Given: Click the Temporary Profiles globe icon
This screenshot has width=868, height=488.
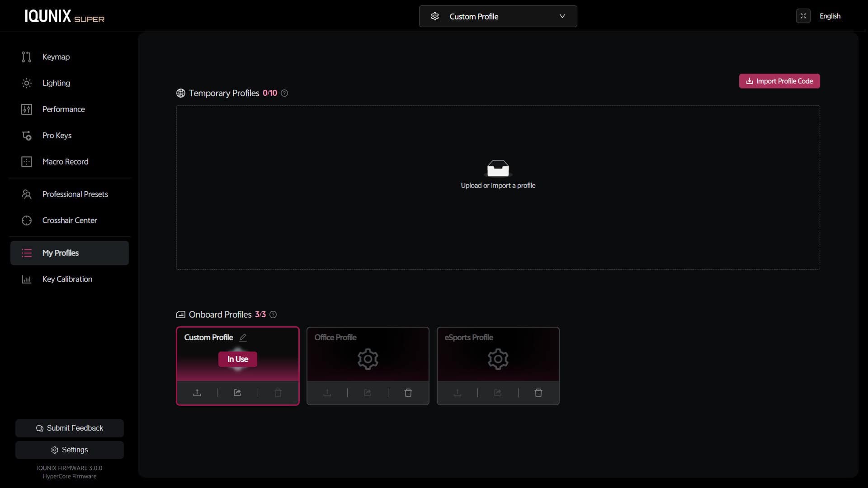Looking at the screenshot, I should coord(181,93).
